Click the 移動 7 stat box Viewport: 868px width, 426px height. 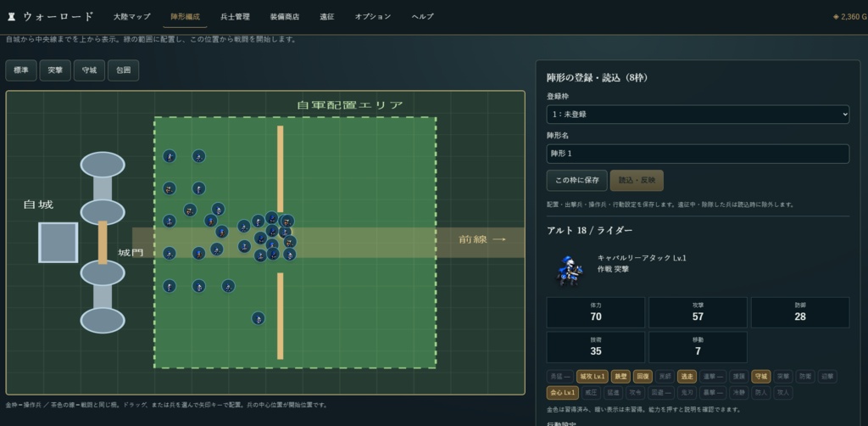click(698, 347)
